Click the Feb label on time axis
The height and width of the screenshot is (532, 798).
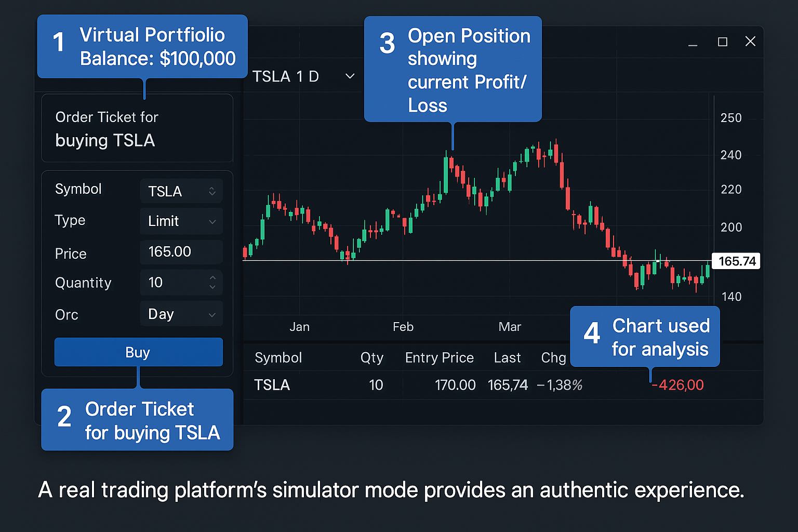pos(403,327)
